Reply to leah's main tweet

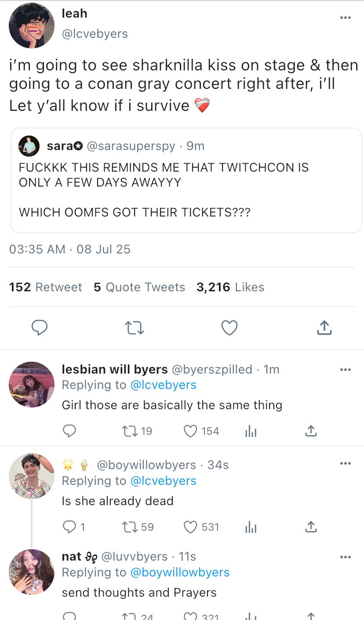[x=40, y=328]
